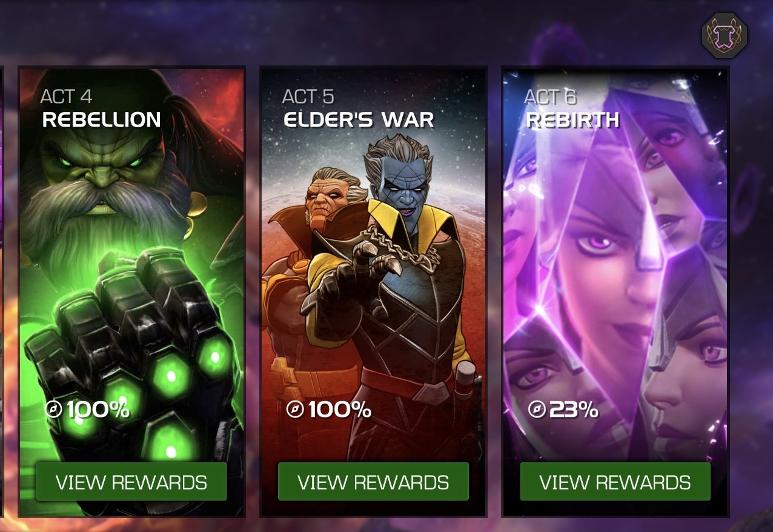The width and height of the screenshot is (773, 532).
Task: Click the REBIRTH title text
Action: tap(573, 120)
